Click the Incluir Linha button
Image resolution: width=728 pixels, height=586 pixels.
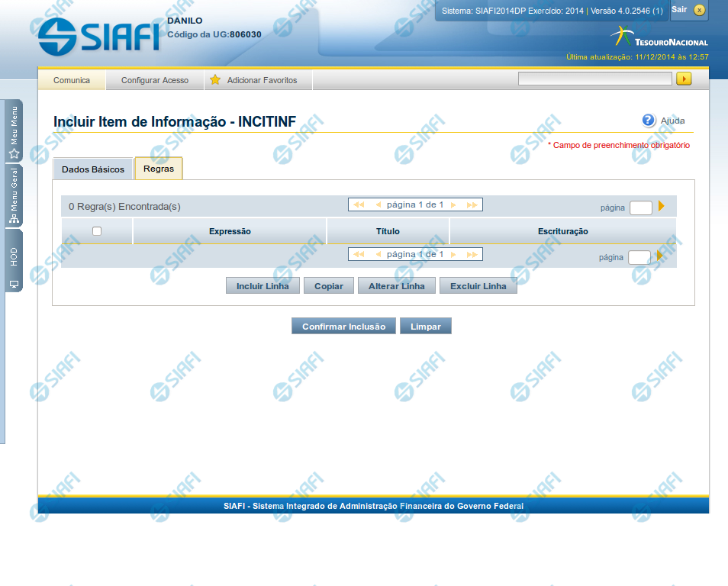point(263,286)
